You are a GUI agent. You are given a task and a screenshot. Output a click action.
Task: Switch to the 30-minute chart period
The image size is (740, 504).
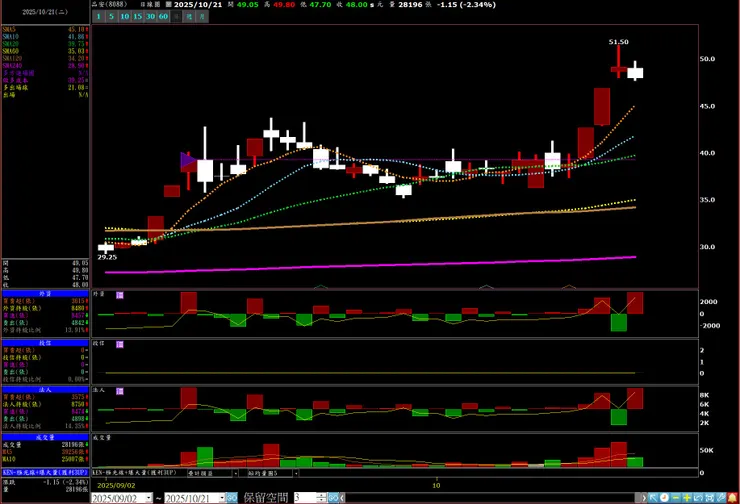pyautogui.click(x=151, y=17)
